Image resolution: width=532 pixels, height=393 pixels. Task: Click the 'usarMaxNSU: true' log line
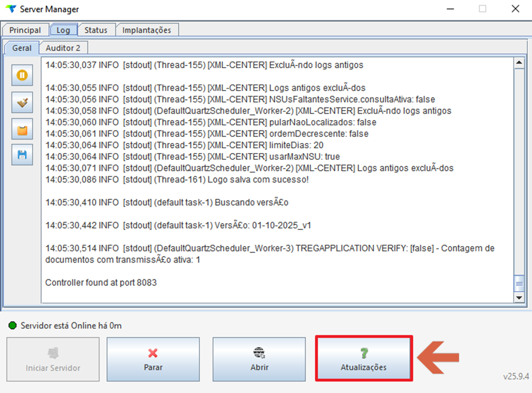click(x=193, y=157)
